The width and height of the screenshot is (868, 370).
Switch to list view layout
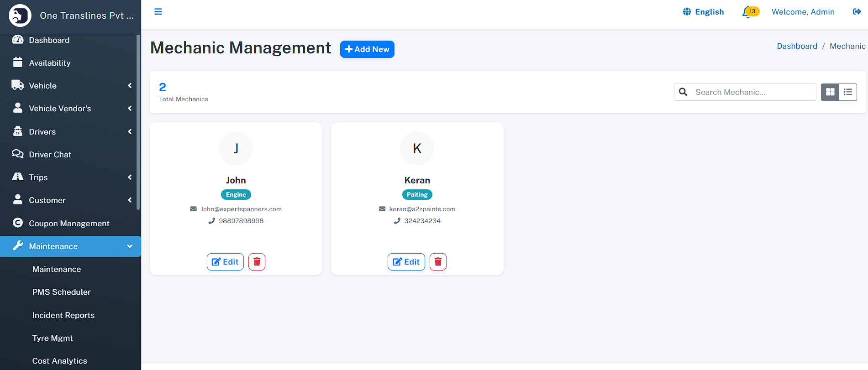tap(848, 92)
